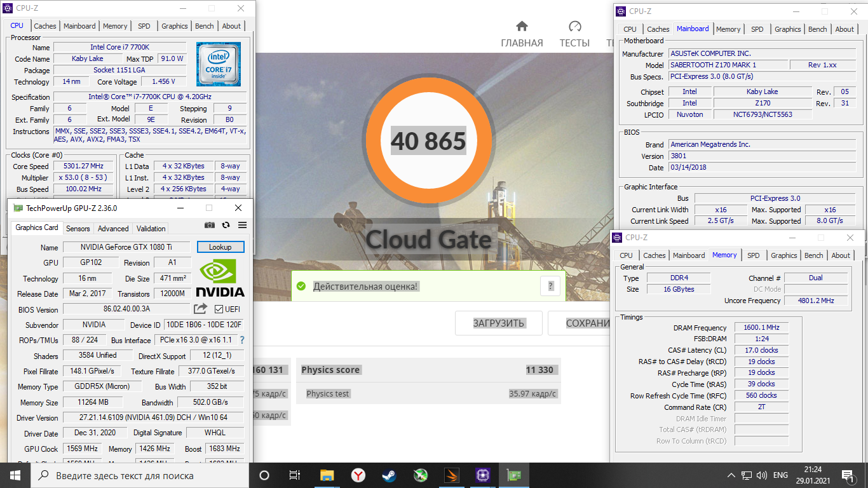Image resolution: width=868 pixels, height=488 pixels.
Task: Open File Explorer from taskbar
Action: coord(327,475)
